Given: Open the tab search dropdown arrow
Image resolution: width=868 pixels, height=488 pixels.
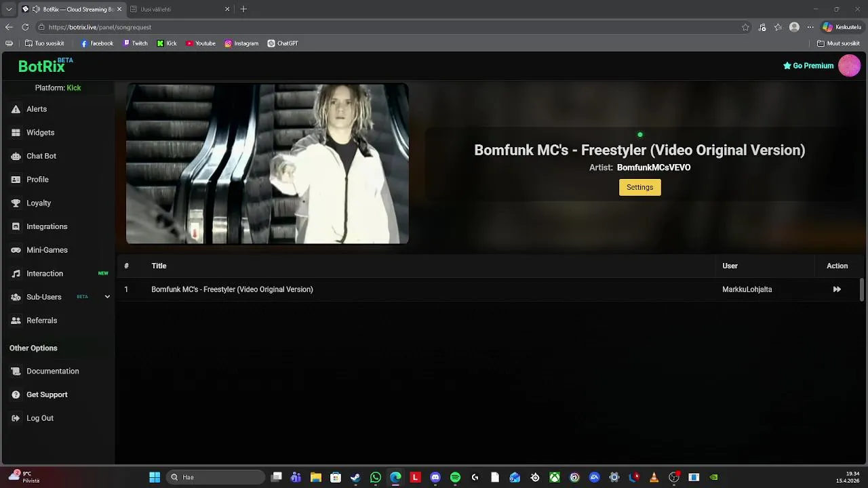Looking at the screenshot, I should 9,9.
